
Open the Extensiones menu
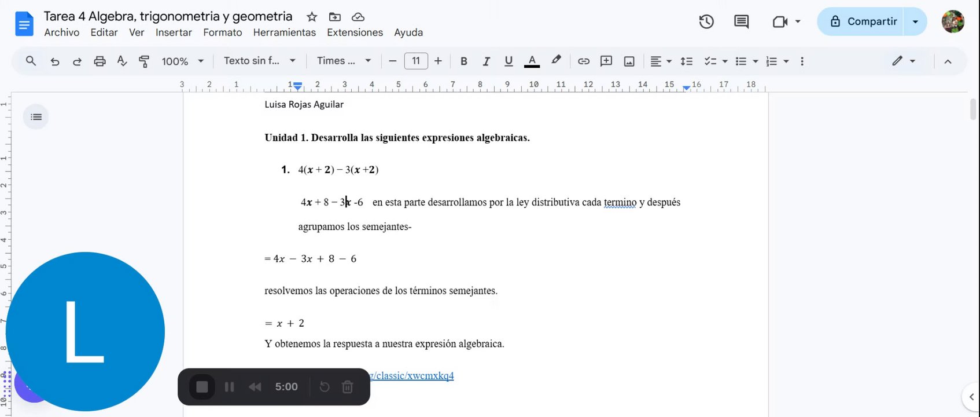(355, 32)
